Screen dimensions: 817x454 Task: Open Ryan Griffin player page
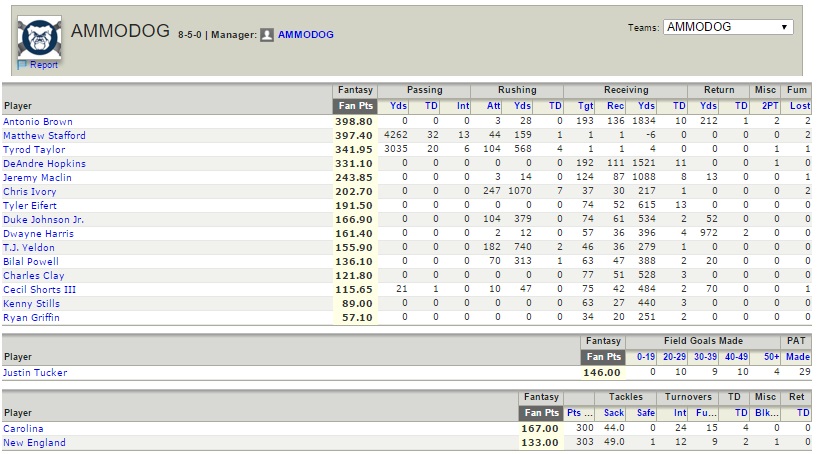(31, 317)
